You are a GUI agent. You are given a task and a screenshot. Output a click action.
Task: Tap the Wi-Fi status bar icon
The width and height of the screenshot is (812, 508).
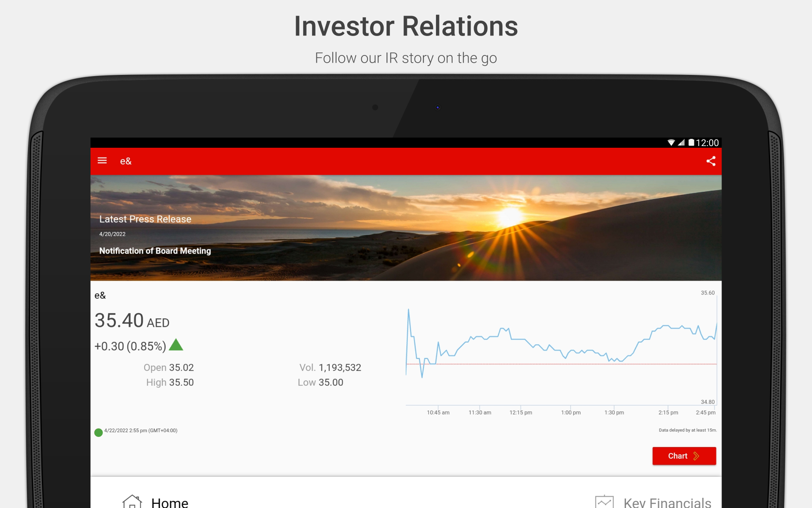pos(671,143)
